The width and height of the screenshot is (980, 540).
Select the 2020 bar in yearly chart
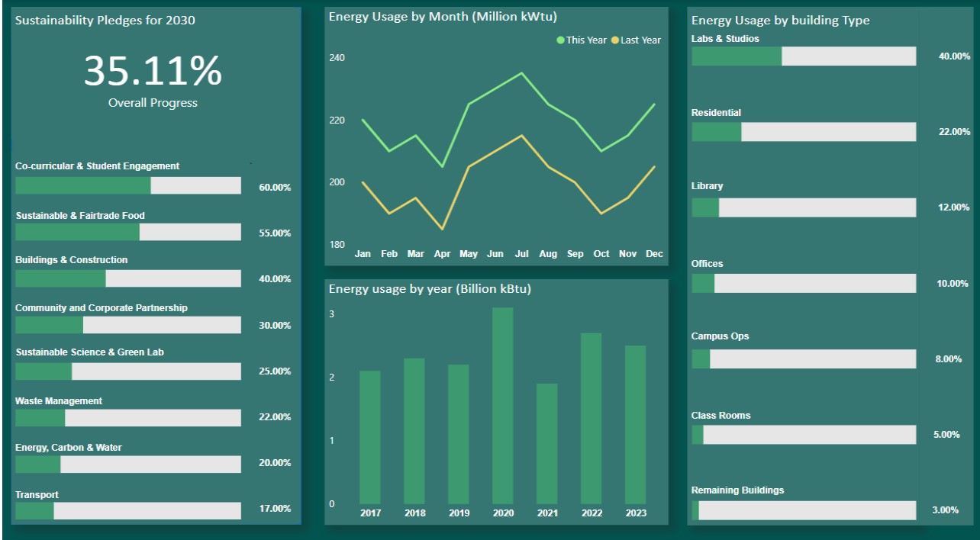503,406
